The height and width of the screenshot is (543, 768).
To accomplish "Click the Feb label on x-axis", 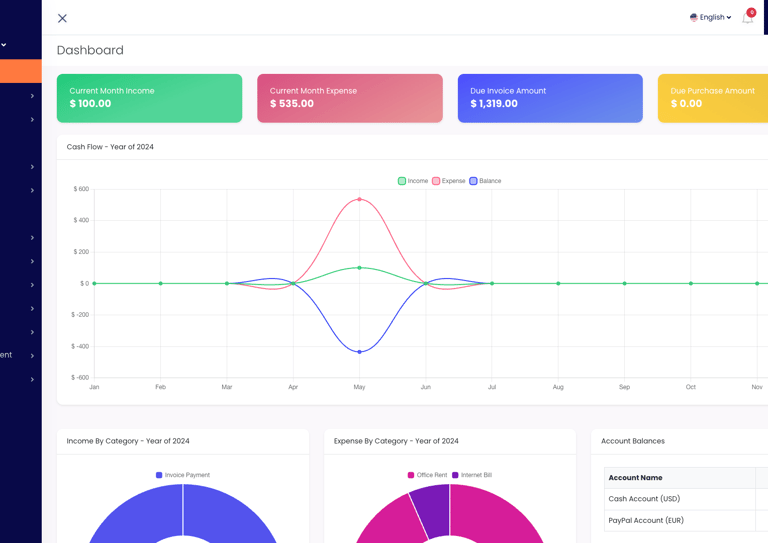I will (161, 387).
